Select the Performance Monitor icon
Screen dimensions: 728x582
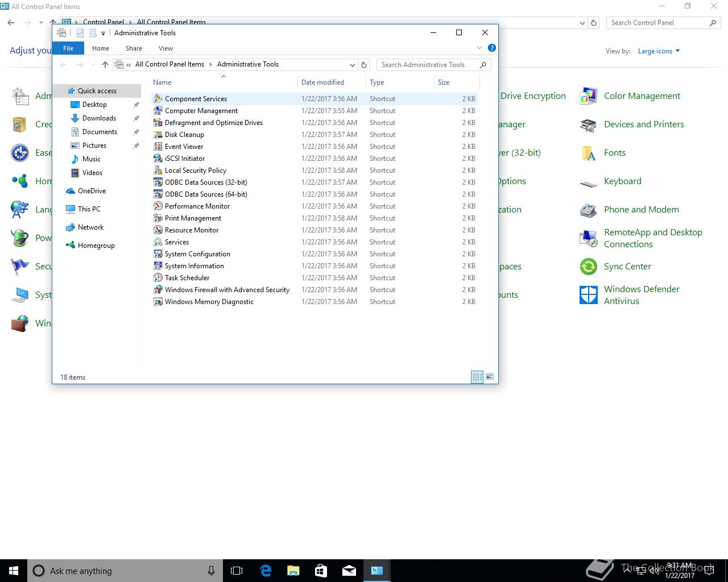[158, 206]
